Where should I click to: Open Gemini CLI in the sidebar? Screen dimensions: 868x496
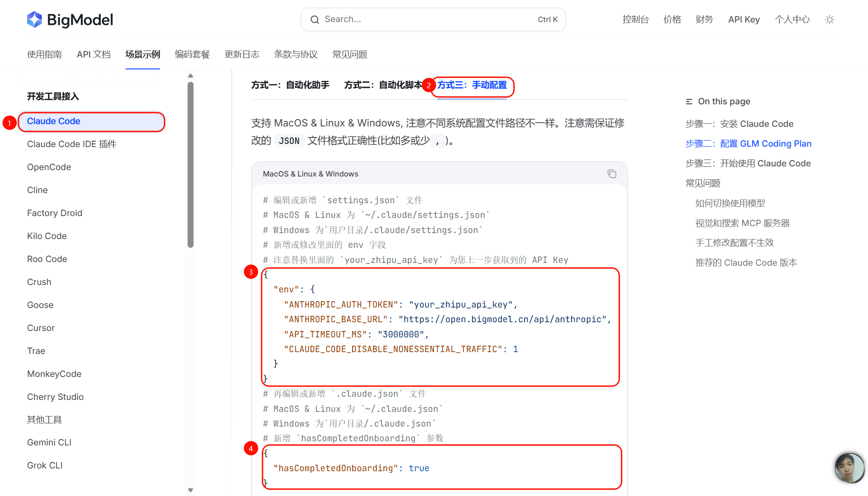[x=49, y=443]
